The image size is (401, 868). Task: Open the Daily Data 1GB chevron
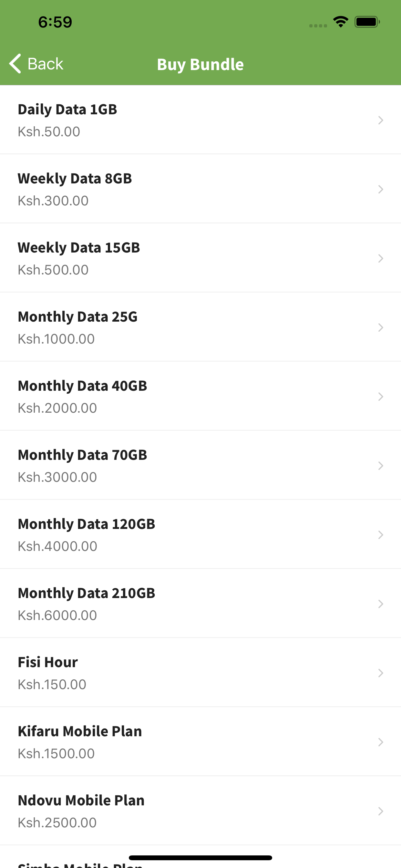[380, 120]
